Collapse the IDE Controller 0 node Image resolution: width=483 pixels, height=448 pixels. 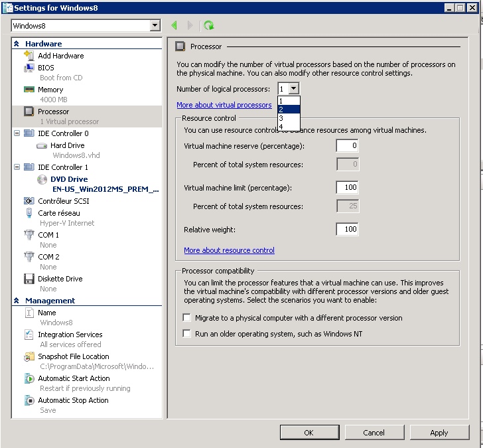tap(17, 133)
